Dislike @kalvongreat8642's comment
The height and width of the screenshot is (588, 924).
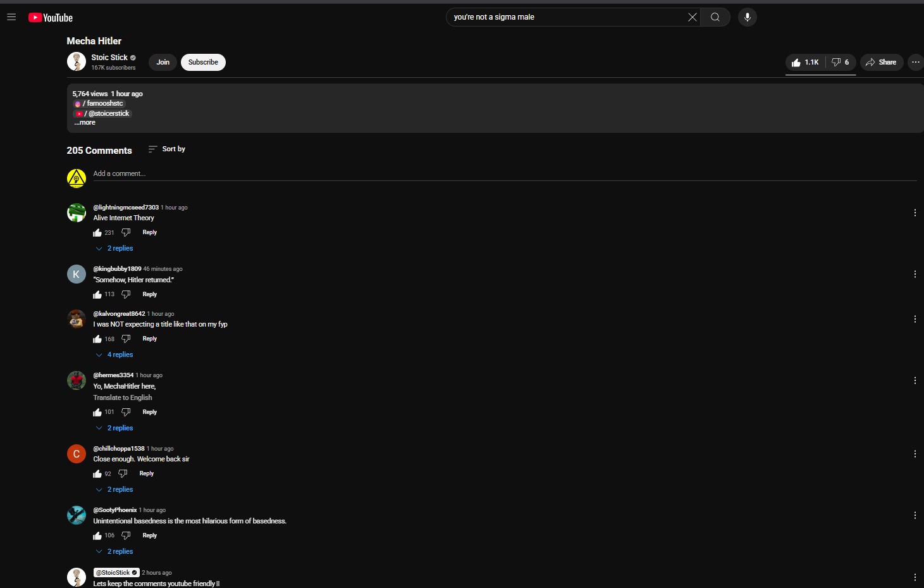pyautogui.click(x=126, y=339)
